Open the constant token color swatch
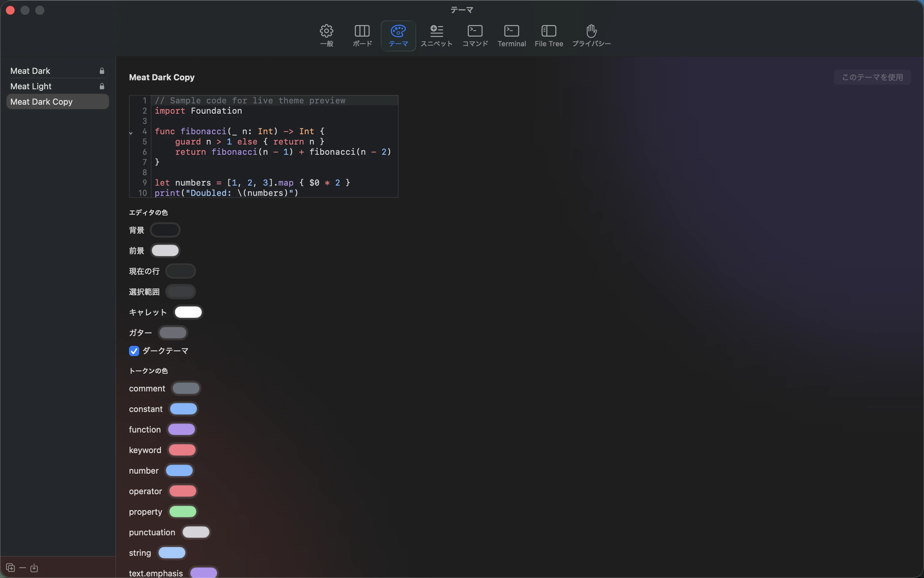The width and height of the screenshot is (924, 578). 184,409
